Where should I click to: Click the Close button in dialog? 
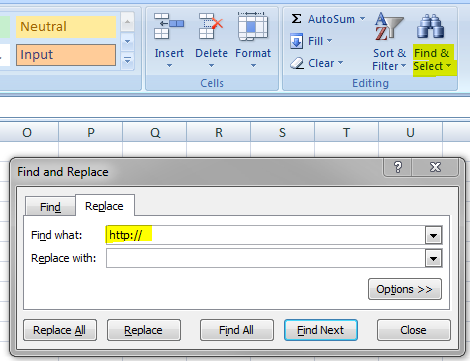tap(414, 330)
